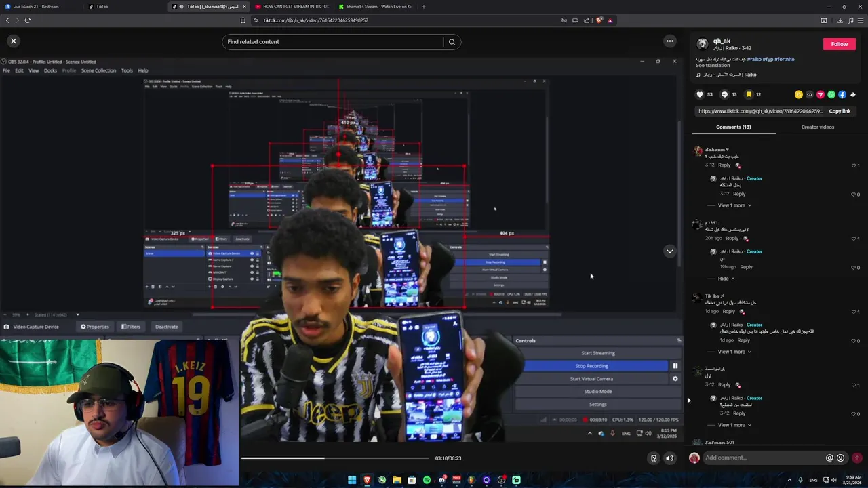Click the pink send to friends icon
The height and width of the screenshot is (488, 868).
click(x=820, y=95)
